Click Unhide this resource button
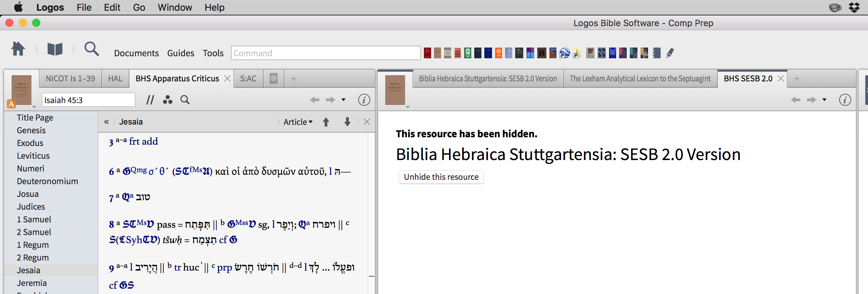This screenshot has height=294, width=868. point(441,177)
